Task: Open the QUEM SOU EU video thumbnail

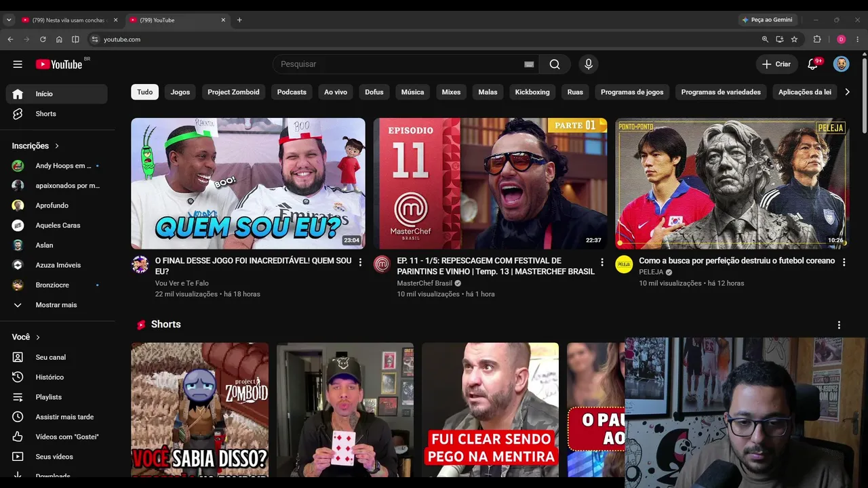Action: 248,184
